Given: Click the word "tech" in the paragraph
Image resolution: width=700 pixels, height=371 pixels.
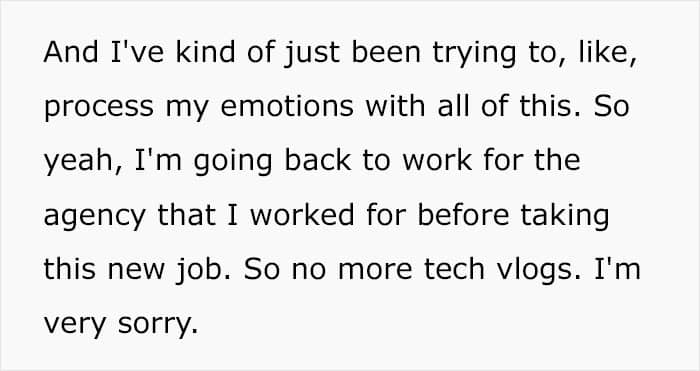Looking at the screenshot, I should 454,269.
